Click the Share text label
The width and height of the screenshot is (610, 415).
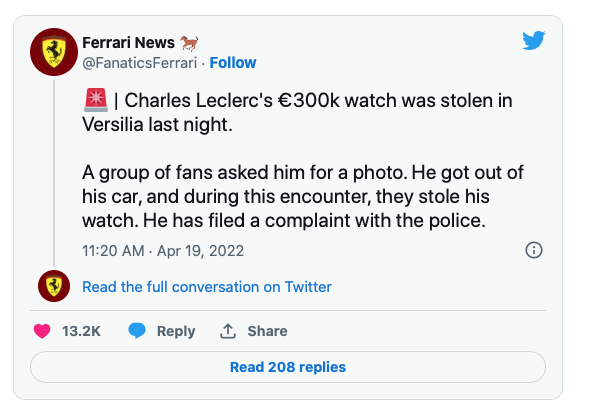pyautogui.click(x=267, y=331)
